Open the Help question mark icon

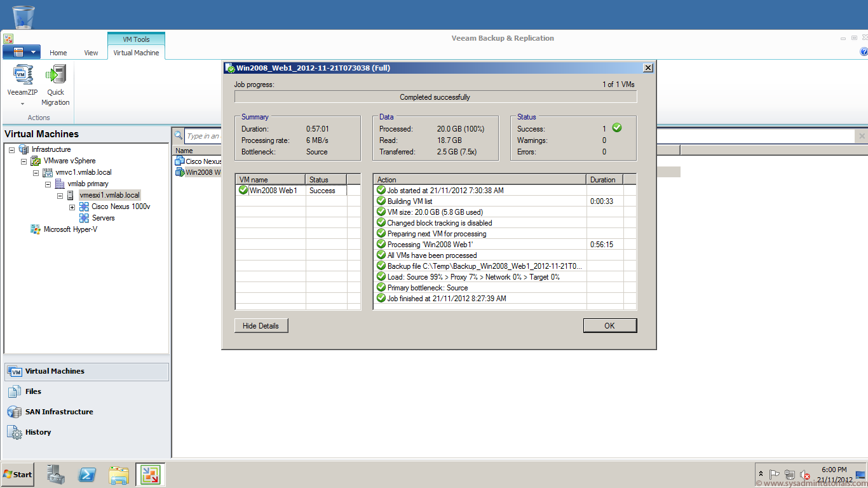864,52
